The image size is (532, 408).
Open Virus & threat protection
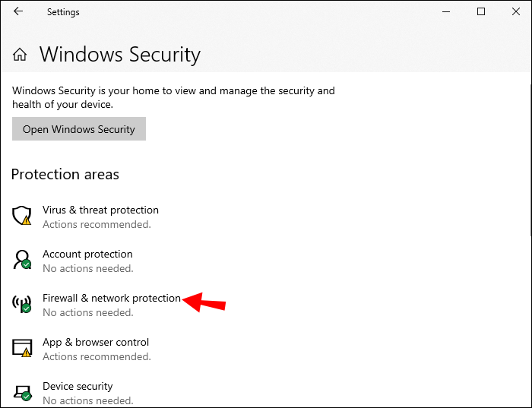click(x=100, y=210)
